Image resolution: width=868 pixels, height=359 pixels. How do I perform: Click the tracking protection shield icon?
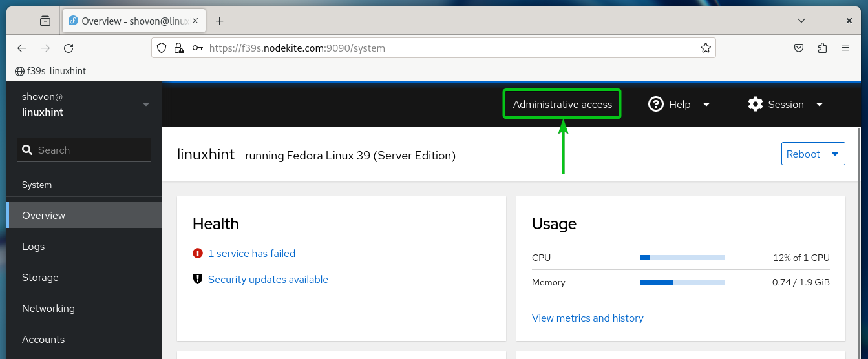pyautogui.click(x=162, y=48)
